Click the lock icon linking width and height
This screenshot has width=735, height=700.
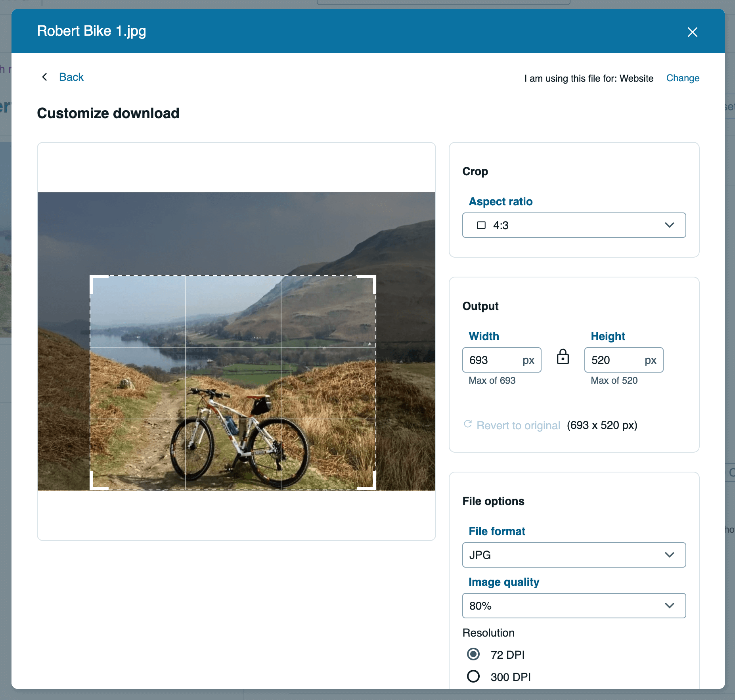563,357
